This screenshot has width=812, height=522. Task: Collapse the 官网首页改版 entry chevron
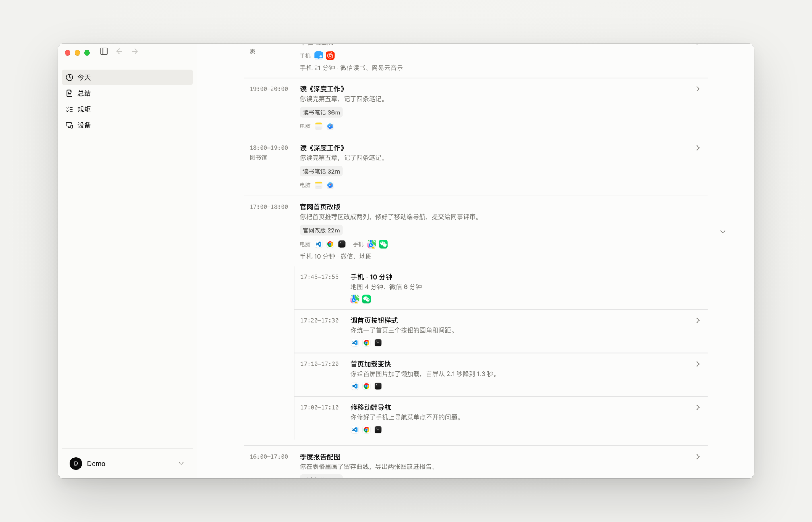pos(723,232)
